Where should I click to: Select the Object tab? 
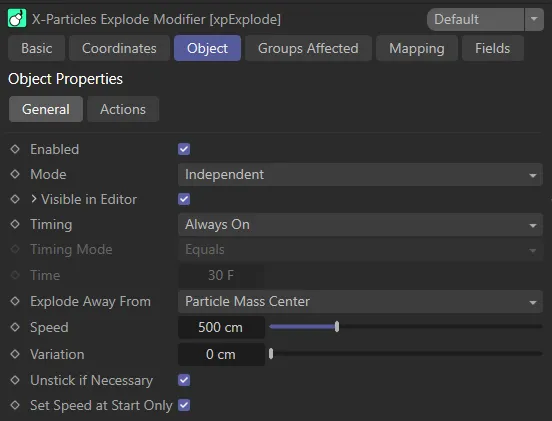click(207, 48)
